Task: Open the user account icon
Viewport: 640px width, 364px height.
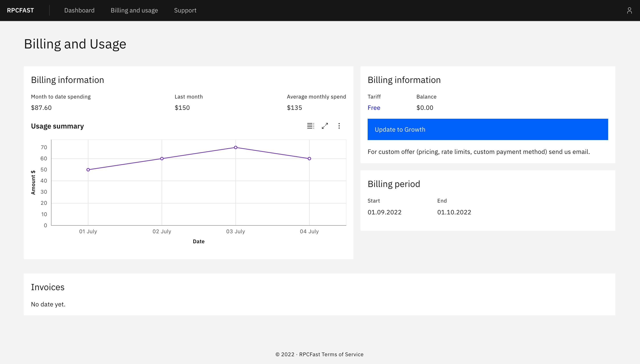Action: click(x=630, y=10)
